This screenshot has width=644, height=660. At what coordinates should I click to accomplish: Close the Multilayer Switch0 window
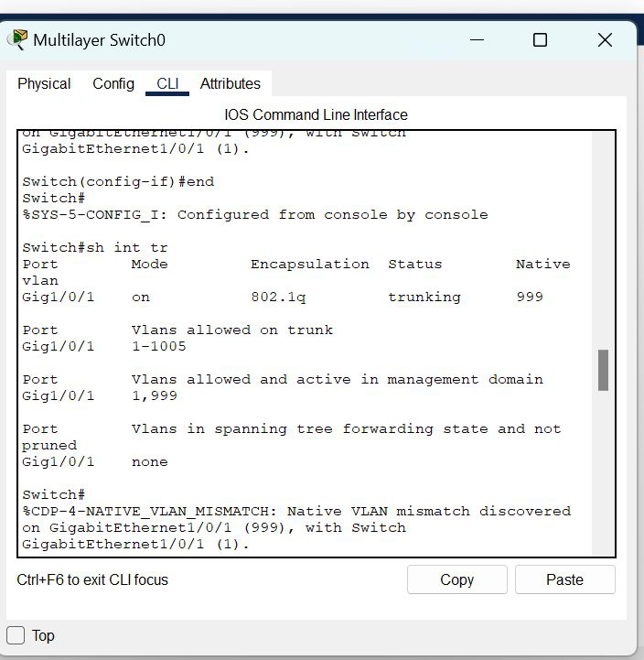604,40
